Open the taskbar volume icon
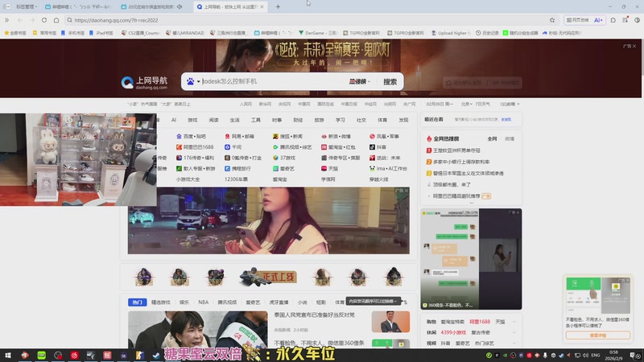 tap(586, 355)
